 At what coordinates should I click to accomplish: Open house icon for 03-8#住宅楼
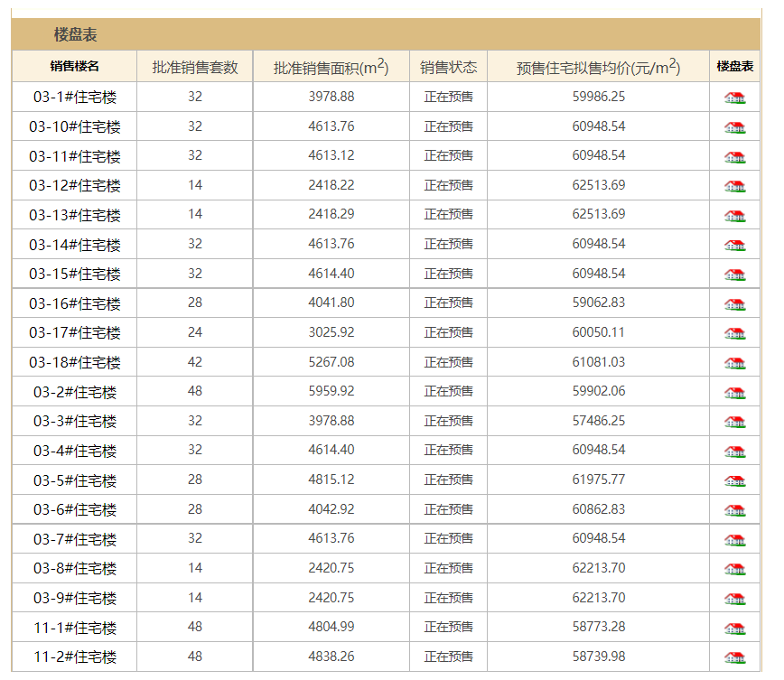point(734,569)
